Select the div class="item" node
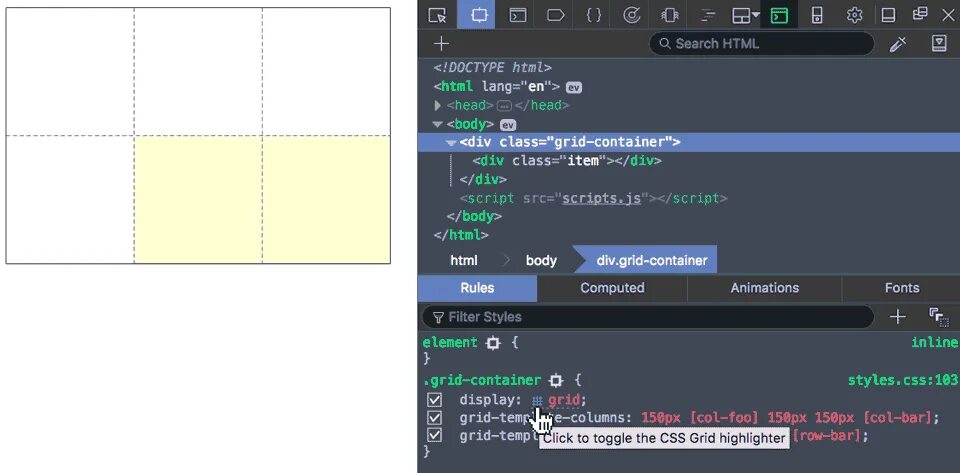This screenshot has width=960, height=473. 567,161
